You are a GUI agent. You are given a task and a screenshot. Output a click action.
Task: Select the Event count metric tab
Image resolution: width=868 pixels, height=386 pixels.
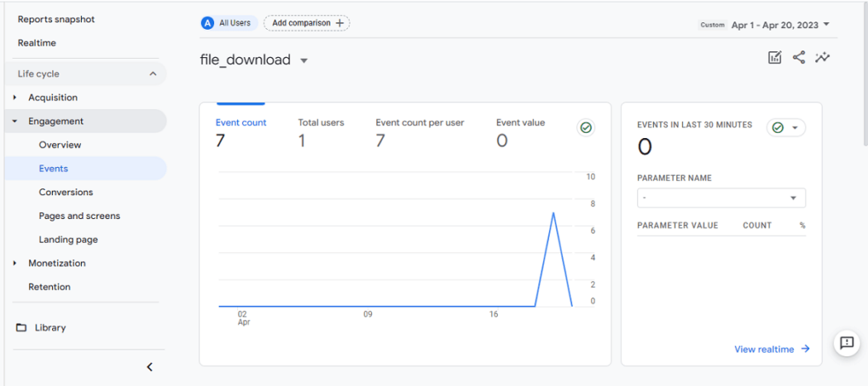coord(241,133)
